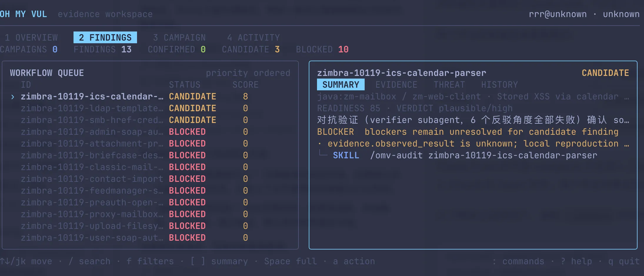Click the 'f filters' hint in footer
The width and height of the screenshot is (644, 276).
click(150, 261)
